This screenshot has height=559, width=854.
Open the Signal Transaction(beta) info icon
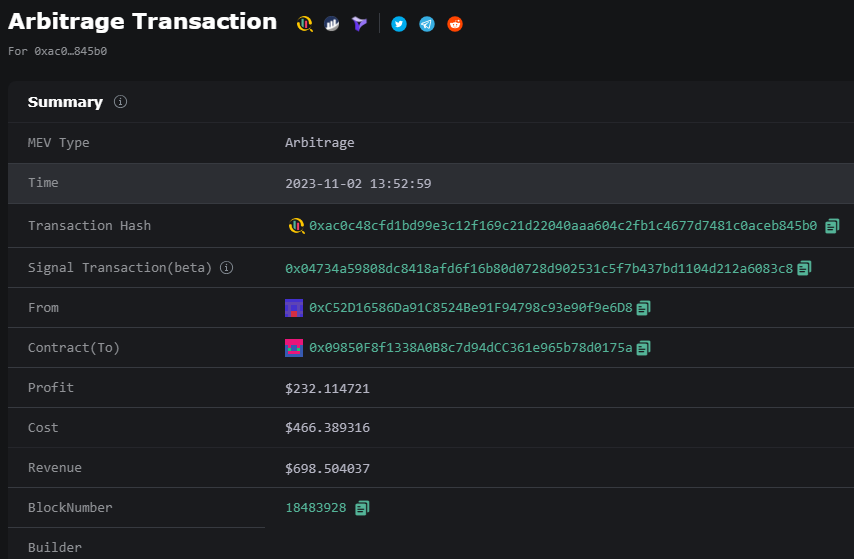[x=227, y=268]
